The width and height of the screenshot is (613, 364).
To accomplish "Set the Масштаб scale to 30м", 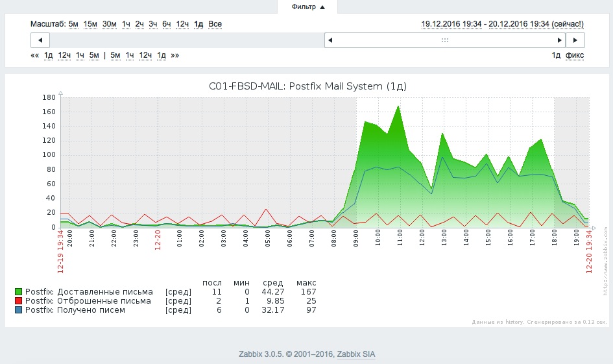I will tap(110, 24).
